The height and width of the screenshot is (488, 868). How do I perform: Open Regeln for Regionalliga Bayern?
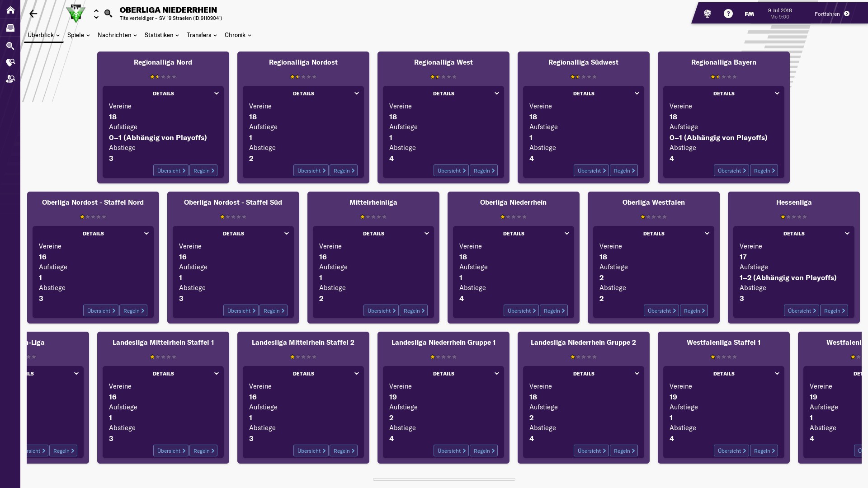[x=764, y=171]
